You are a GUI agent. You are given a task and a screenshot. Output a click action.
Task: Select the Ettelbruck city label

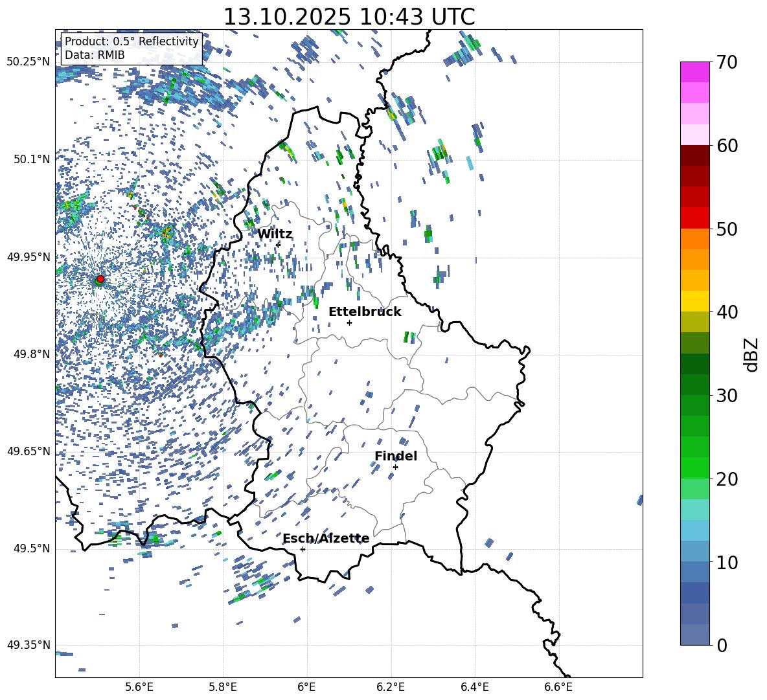(x=365, y=312)
